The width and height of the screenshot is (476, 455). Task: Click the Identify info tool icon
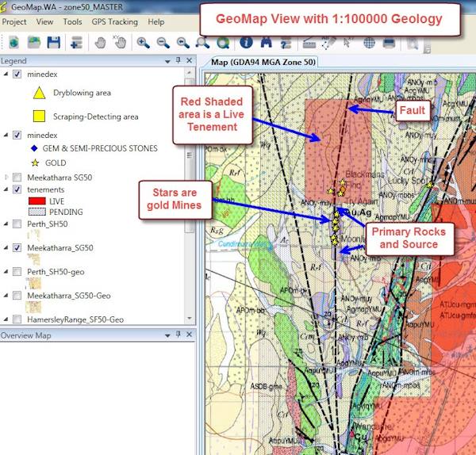(x=245, y=42)
